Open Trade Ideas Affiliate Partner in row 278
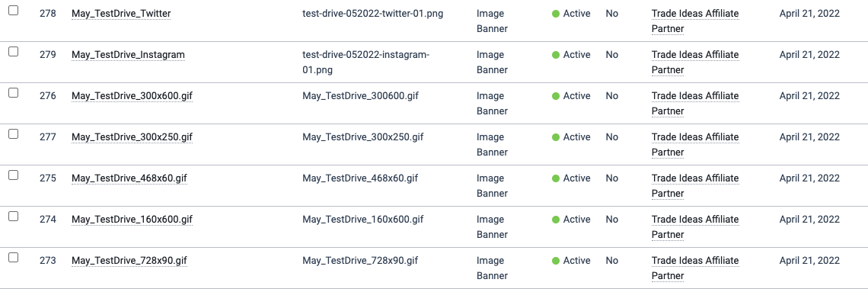 click(695, 21)
